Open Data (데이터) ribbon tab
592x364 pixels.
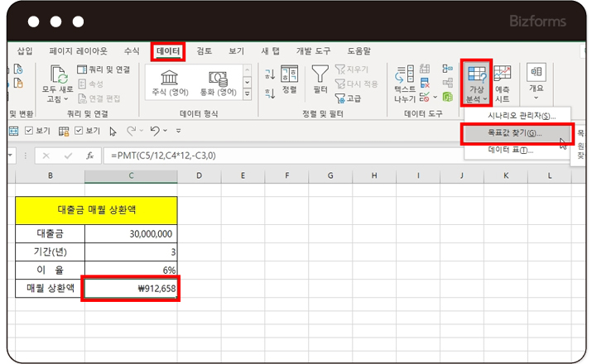168,51
